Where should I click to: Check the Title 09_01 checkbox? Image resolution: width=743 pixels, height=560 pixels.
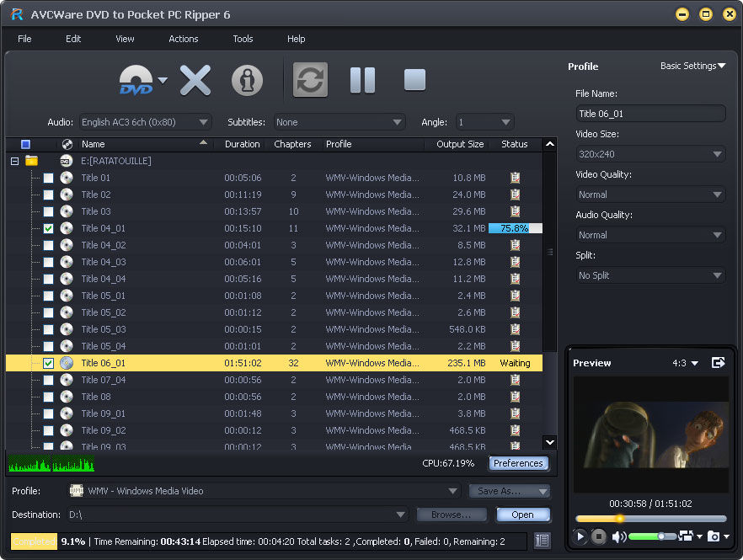tap(48, 413)
